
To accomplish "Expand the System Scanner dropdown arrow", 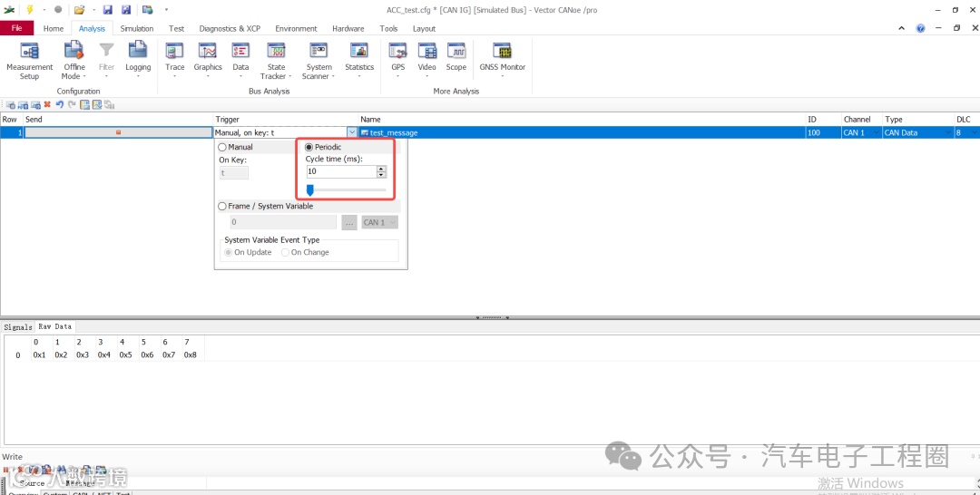I will [x=333, y=77].
